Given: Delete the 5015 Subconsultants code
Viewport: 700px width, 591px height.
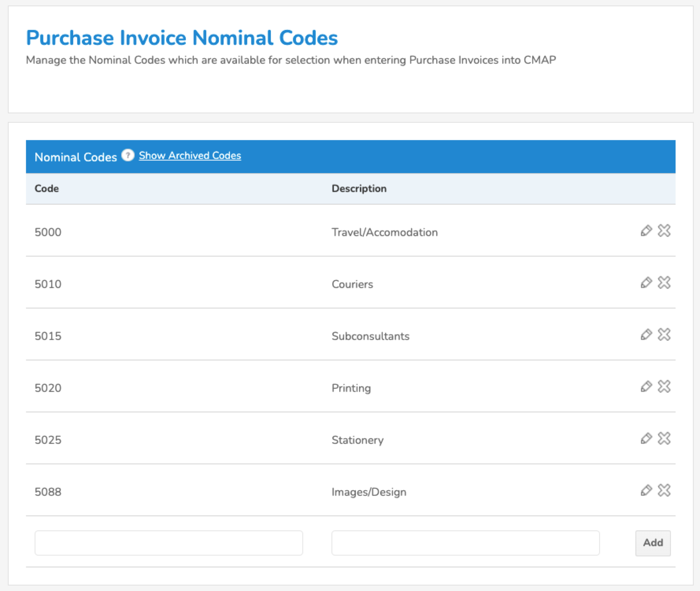Looking at the screenshot, I should 664,335.
